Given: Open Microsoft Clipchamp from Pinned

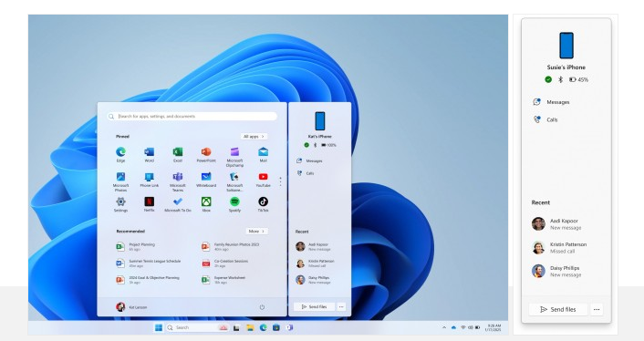Looking at the screenshot, I should (x=234, y=157).
